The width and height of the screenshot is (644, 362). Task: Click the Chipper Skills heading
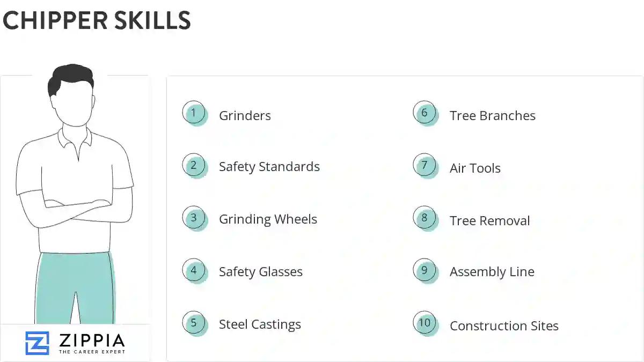point(97,21)
